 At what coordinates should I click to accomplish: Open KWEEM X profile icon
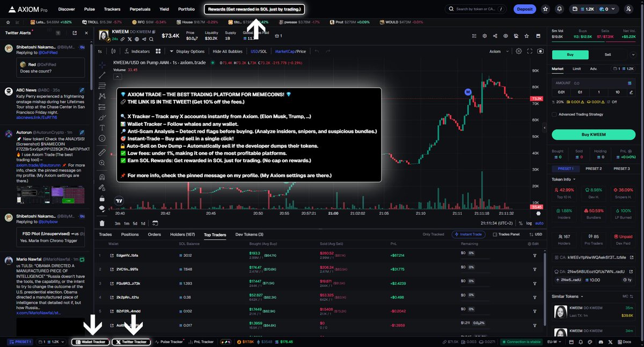131,39
